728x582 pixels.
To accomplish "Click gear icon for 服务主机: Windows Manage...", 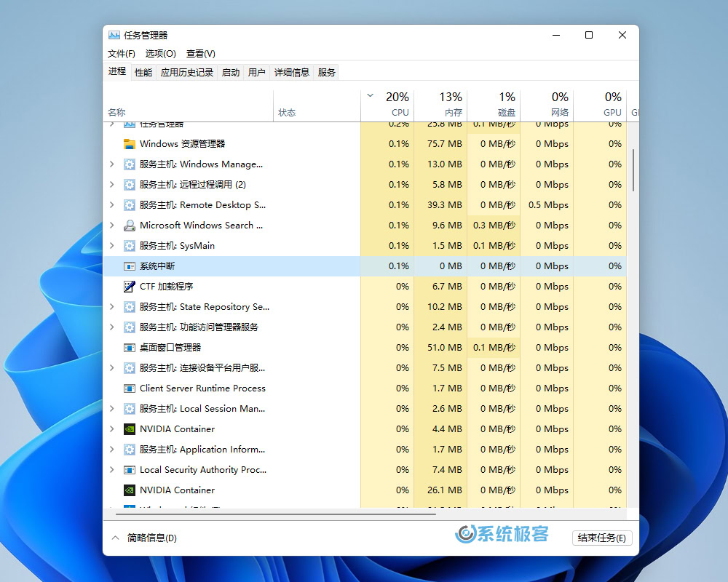I will pyautogui.click(x=130, y=164).
